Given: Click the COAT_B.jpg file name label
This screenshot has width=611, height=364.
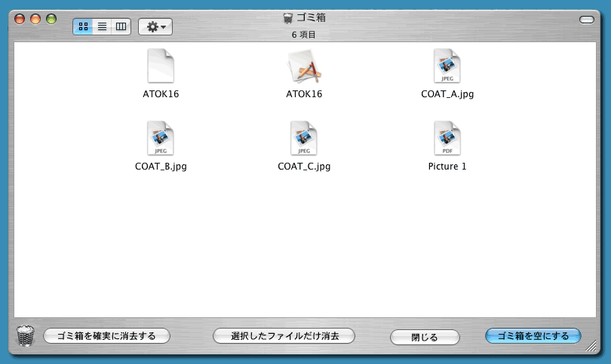Looking at the screenshot, I should (161, 167).
